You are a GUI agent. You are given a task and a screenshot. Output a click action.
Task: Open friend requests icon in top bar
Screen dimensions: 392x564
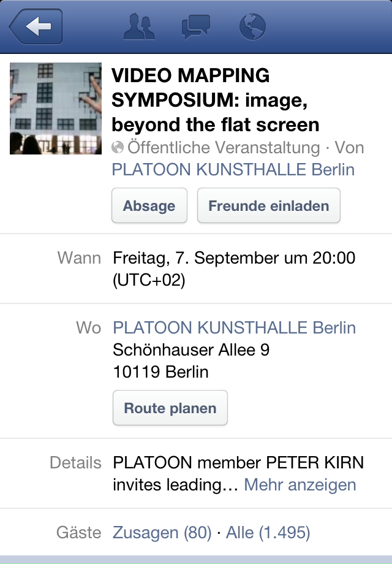coord(139,26)
